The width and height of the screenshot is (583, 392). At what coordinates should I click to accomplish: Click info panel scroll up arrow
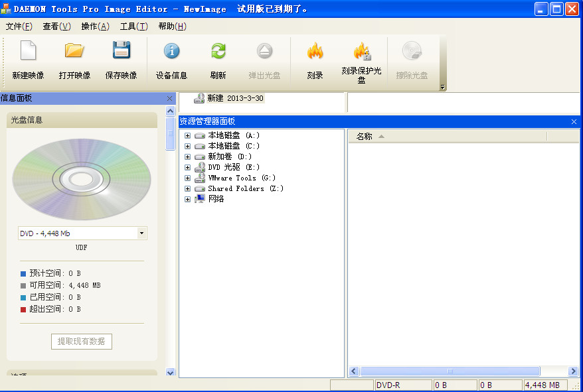point(170,111)
